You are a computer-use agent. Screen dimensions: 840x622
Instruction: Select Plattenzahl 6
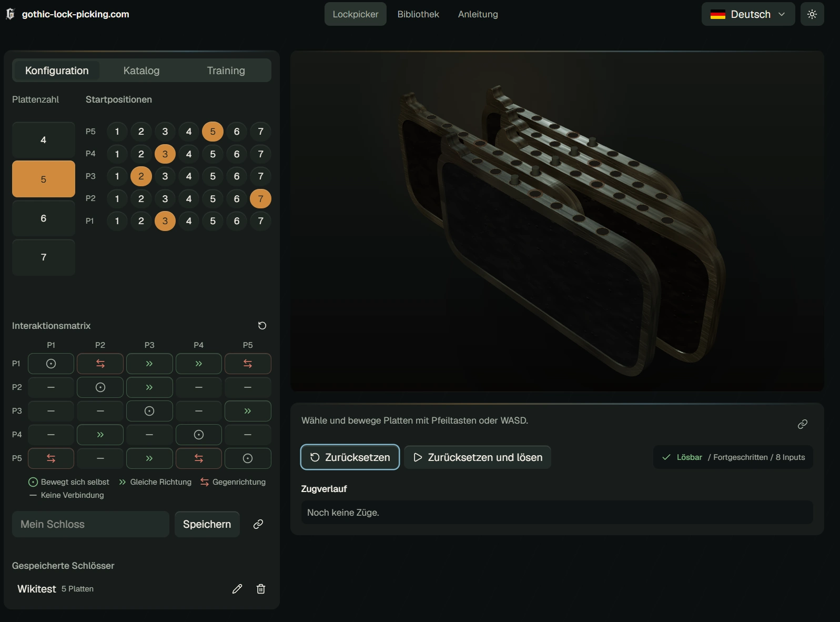point(44,218)
